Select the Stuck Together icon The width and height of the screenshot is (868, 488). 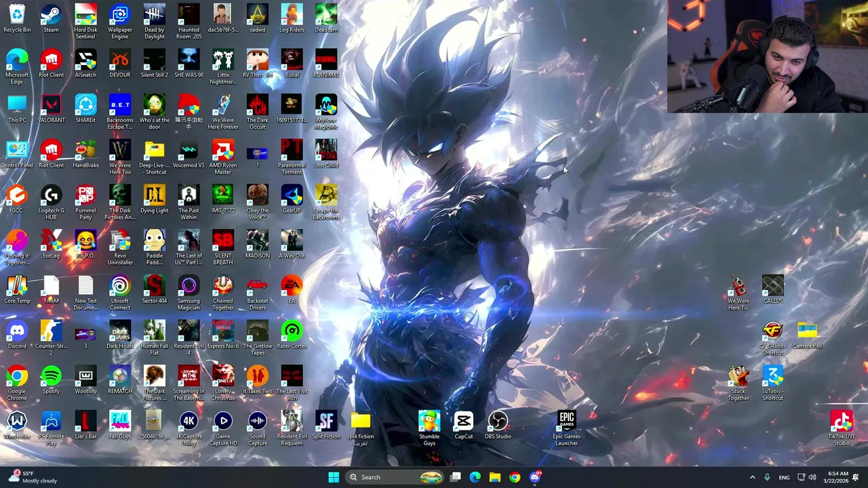(738, 384)
